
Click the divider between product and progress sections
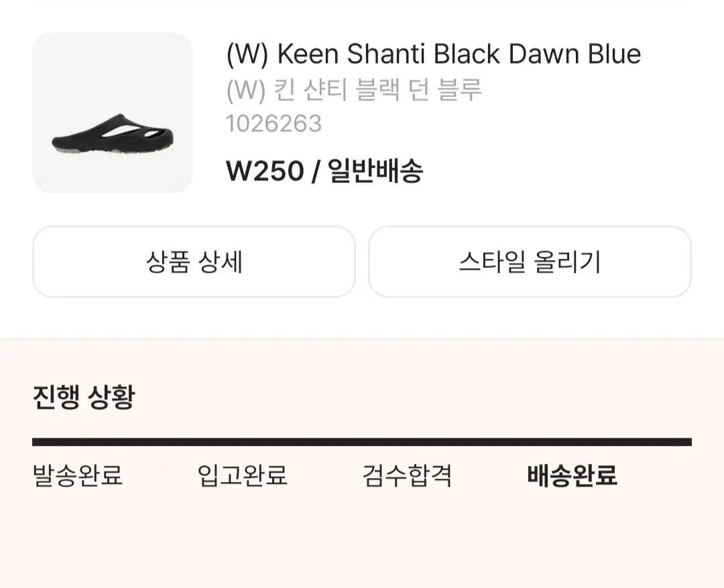pyautogui.click(x=362, y=339)
